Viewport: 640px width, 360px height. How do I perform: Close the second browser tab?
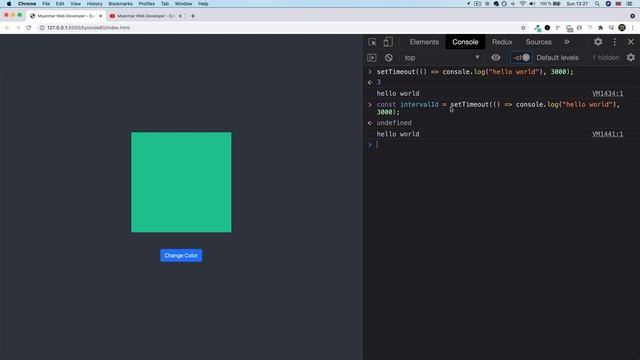click(180, 16)
